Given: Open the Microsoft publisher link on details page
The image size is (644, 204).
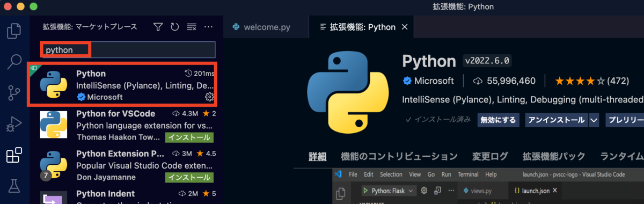Looking at the screenshot, I should point(434,81).
